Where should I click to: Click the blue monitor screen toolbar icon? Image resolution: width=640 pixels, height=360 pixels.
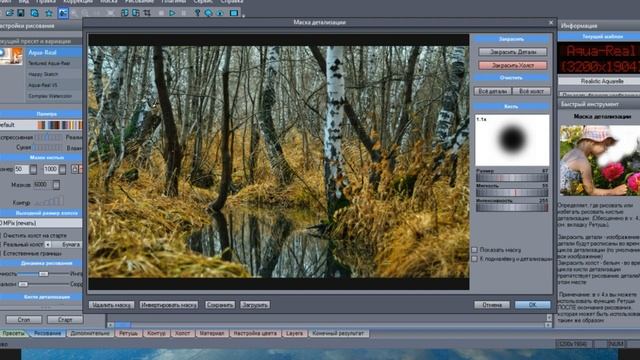coord(234,13)
